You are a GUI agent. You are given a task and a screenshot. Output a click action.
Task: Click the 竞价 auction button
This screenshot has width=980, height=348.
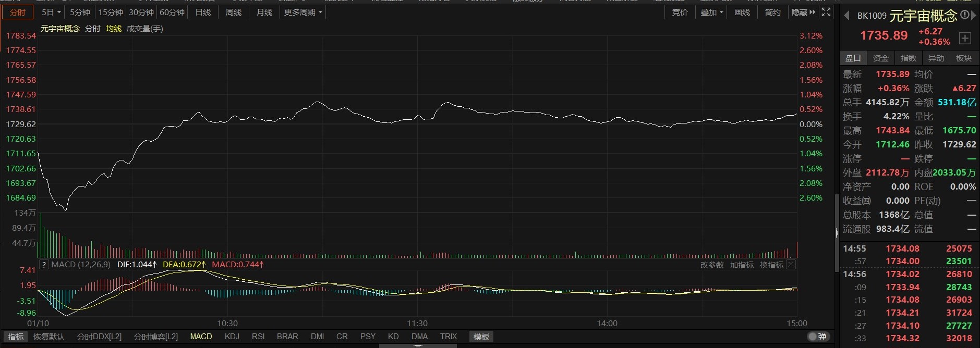pyautogui.click(x=680, y=12)
